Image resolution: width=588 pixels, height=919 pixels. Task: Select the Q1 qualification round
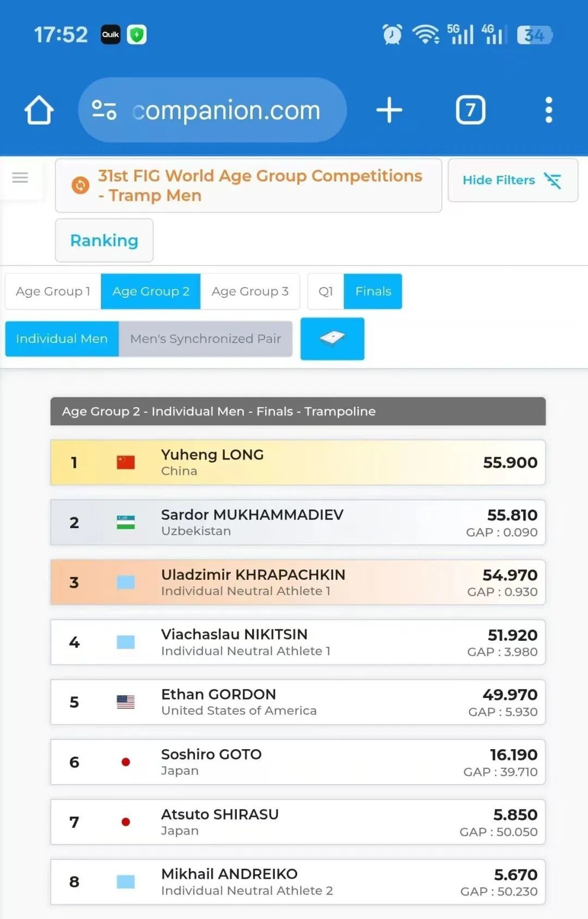326,291
